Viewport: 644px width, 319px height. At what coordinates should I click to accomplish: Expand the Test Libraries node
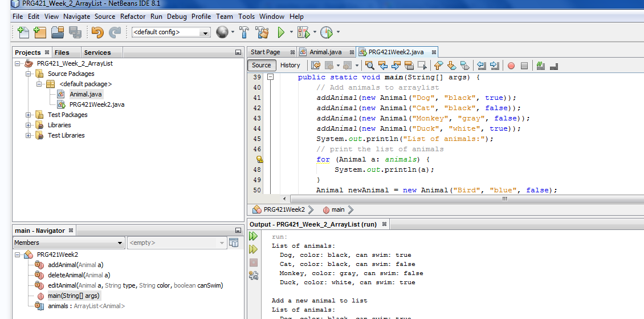pos(28,136)
